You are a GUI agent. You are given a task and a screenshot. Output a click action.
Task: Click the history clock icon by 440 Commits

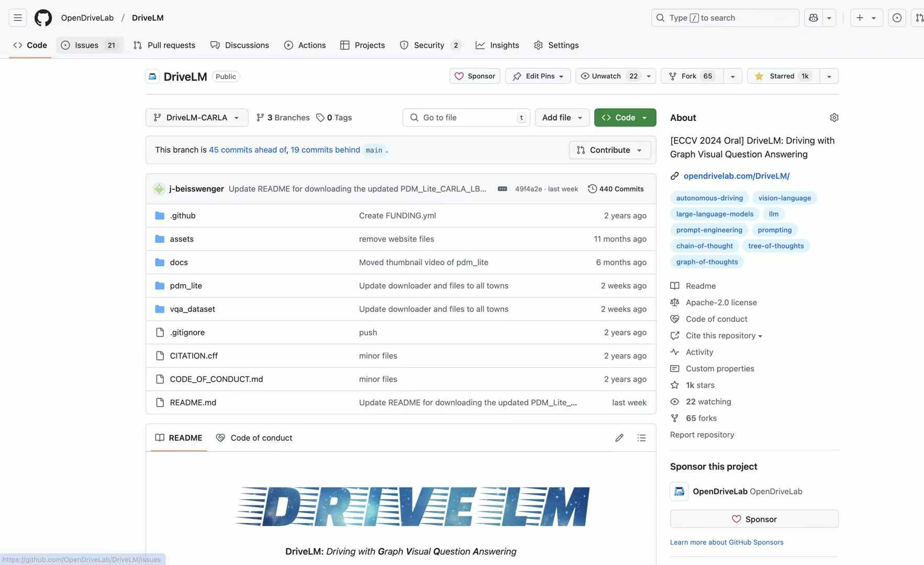coord(592,189)
